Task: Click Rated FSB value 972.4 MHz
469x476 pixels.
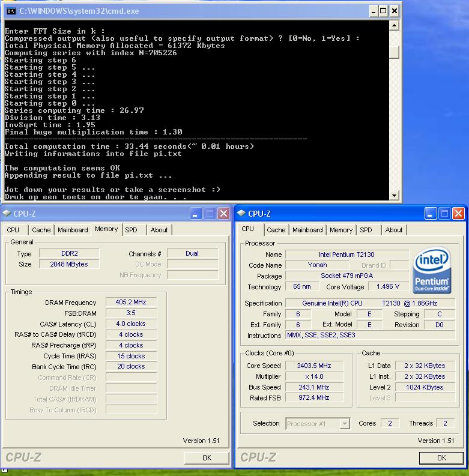Action: 314,397
